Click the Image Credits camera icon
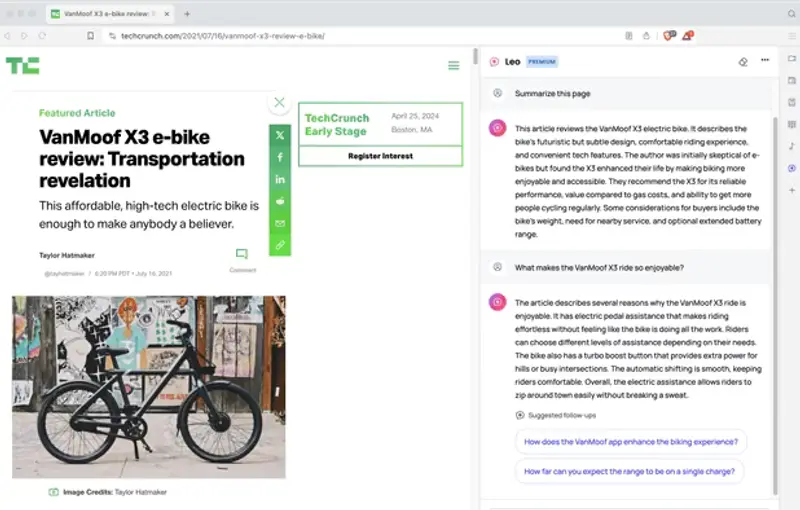 [54, 492]
